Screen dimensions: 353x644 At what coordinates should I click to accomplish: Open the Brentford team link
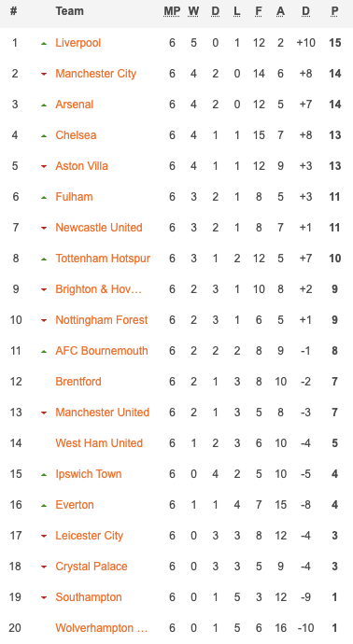tap(78, 382)
